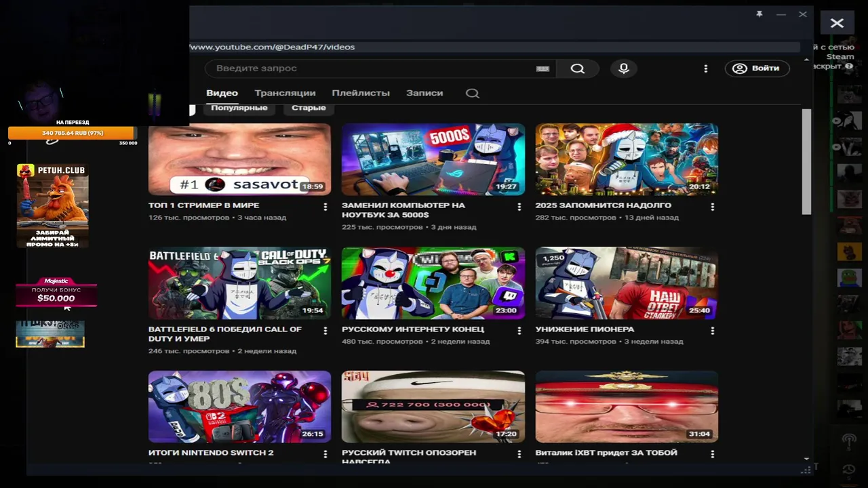Filter videos by Старые chip
This screenshot has width=868, height=488.
(x=309, y=108)
